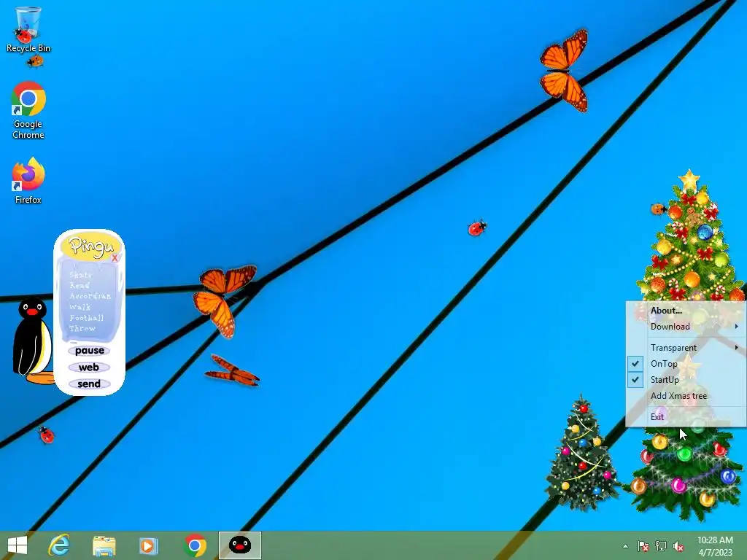Choose the Read action in the Pingu panel

click(79, 285)
